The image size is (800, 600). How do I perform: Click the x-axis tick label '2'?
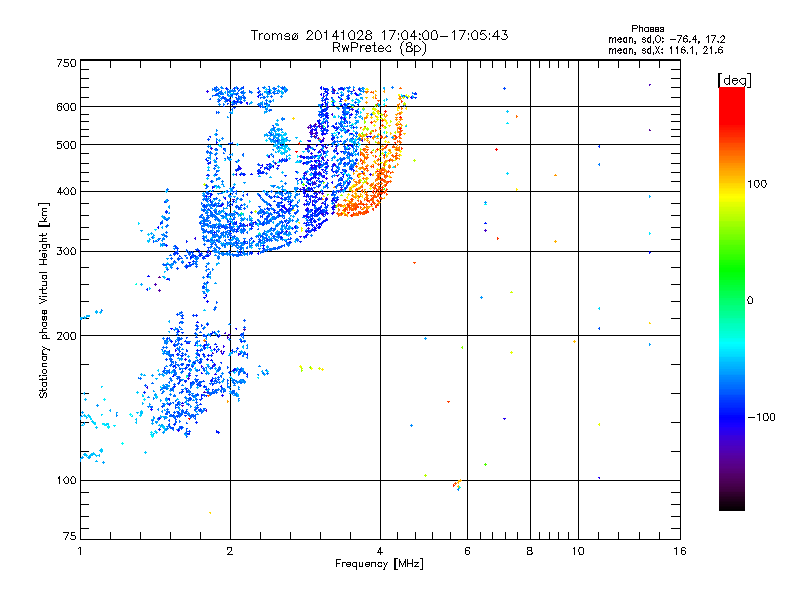click(x=230, y=551)
